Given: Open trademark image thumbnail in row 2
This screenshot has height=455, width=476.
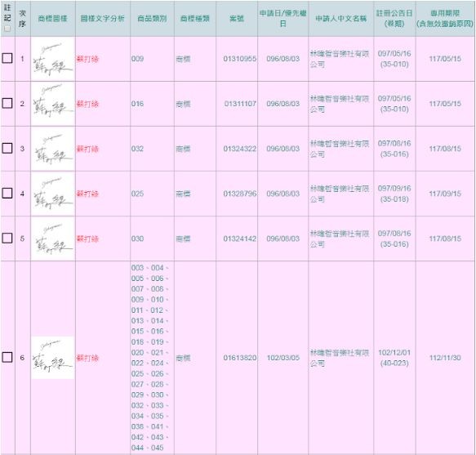Looking at the screenshot, I should click(x=53, y=104).
